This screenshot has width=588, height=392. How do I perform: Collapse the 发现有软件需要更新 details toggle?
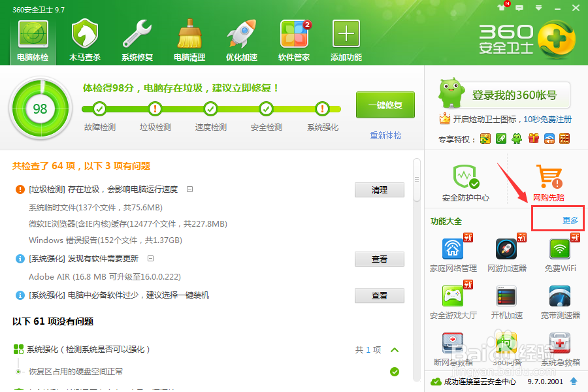click(150, 259)
